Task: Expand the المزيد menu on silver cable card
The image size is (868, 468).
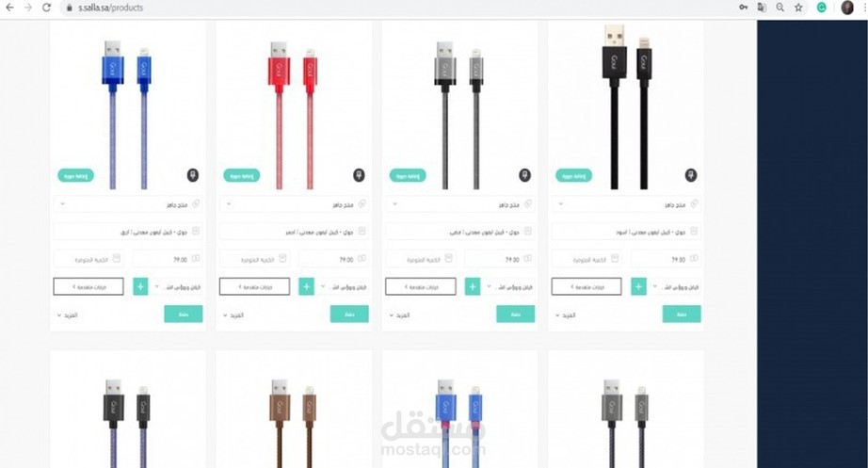Action: [x=399, y=315]
